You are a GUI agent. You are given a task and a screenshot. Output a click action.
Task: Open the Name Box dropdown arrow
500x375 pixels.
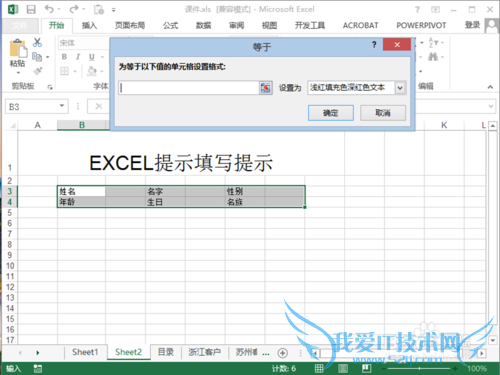[62, 106]
